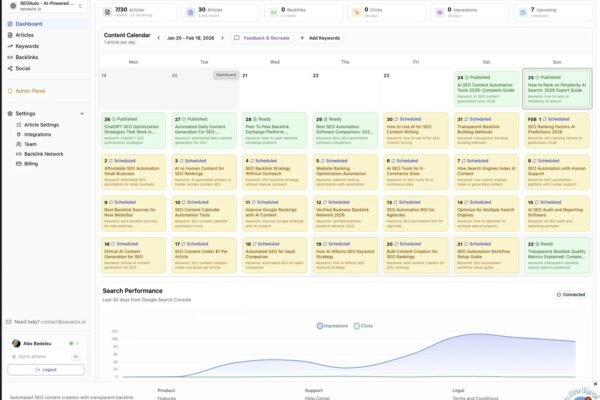
Task: Open the SEO Content Under $1 Per Article card
Action: 204,255
